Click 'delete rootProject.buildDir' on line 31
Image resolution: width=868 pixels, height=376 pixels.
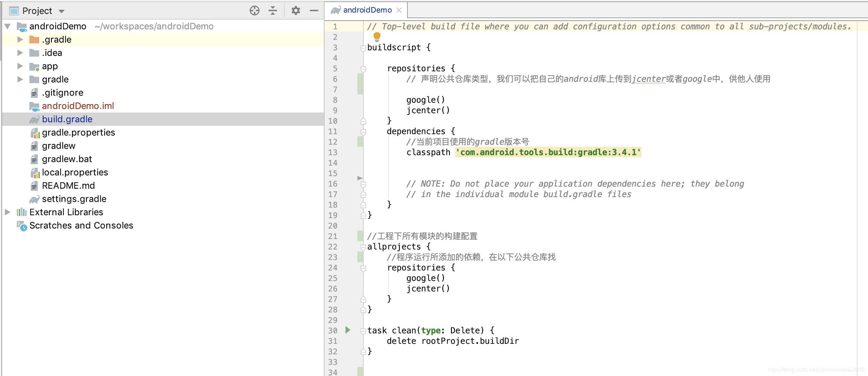453,341
